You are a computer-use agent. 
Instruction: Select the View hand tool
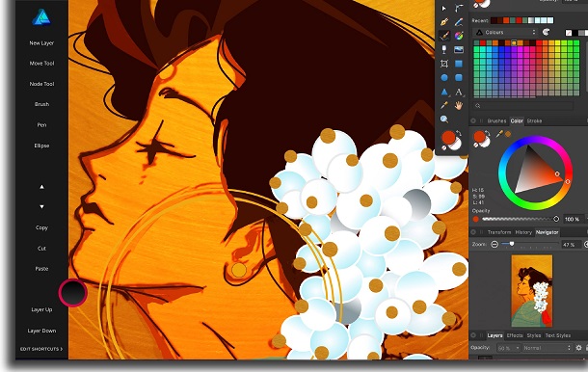click(x=459, y=106)
